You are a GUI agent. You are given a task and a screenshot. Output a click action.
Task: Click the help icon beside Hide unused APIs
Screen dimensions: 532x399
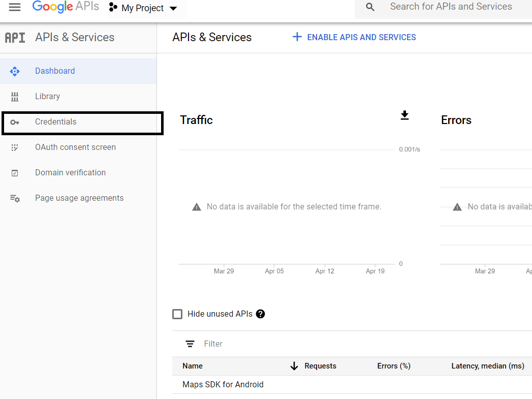[260, 314]
